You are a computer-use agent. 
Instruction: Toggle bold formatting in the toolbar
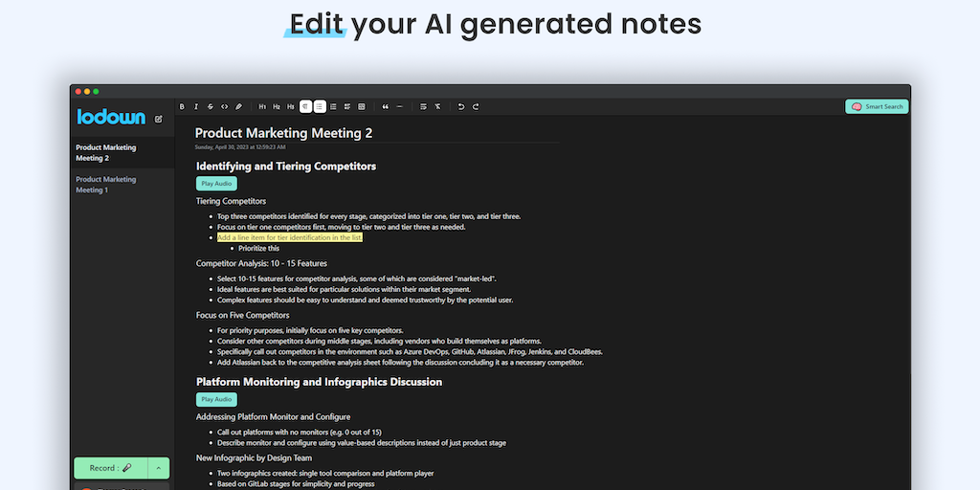point(182,107)
